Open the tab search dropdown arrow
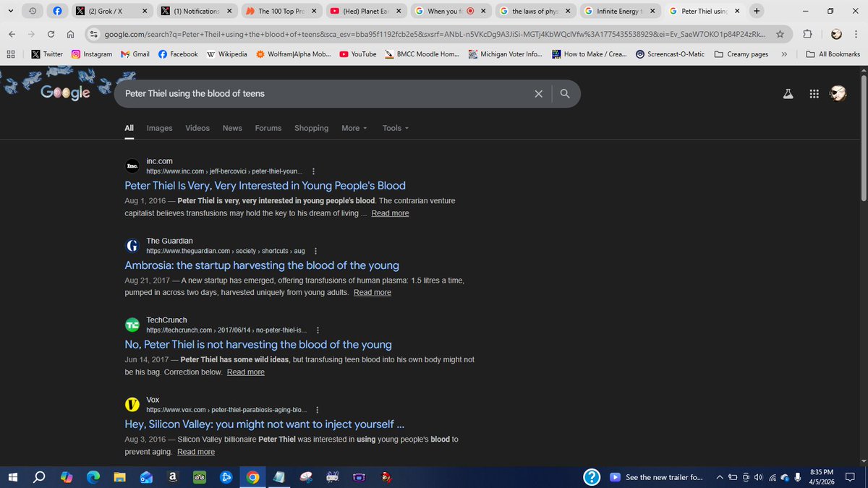The height and width of the screenshot is (488, 868). [10, 11]
